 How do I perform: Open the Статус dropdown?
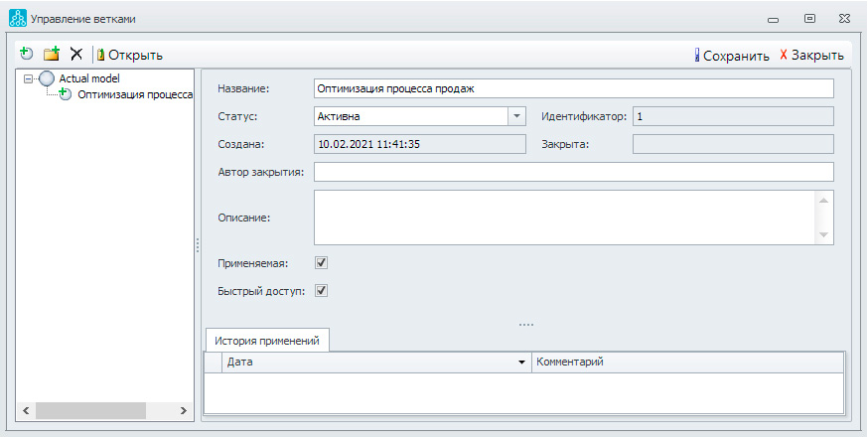click(515, 116)
